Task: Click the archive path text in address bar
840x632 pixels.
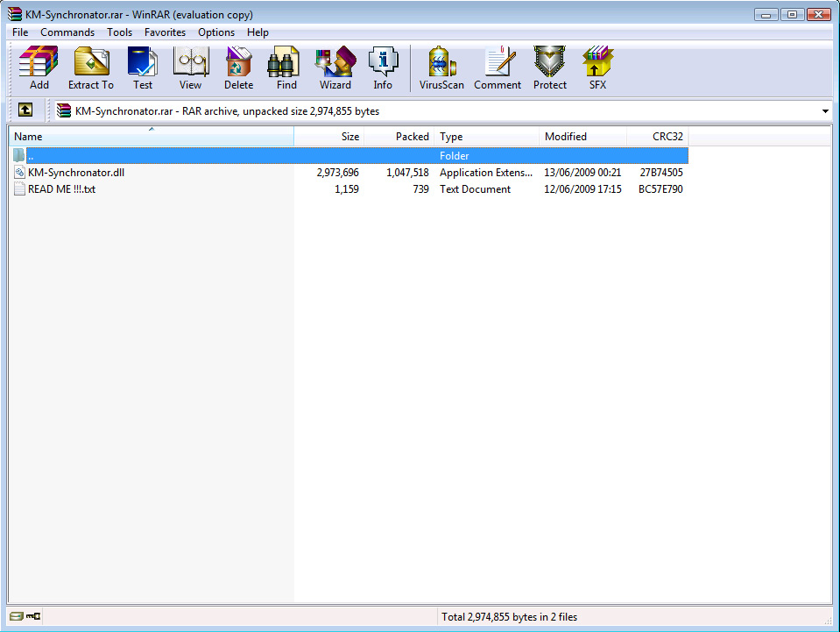Action: [x=227, y=111]
